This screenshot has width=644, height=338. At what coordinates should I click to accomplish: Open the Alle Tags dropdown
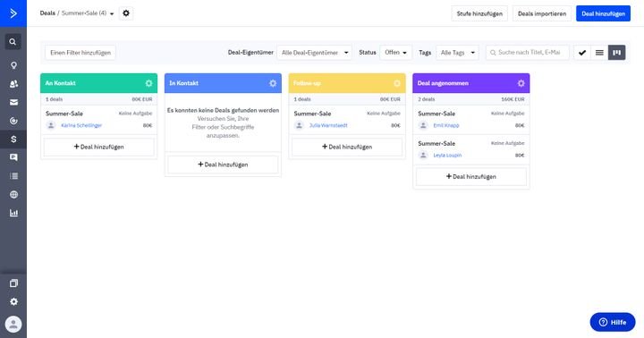(457, 53)
